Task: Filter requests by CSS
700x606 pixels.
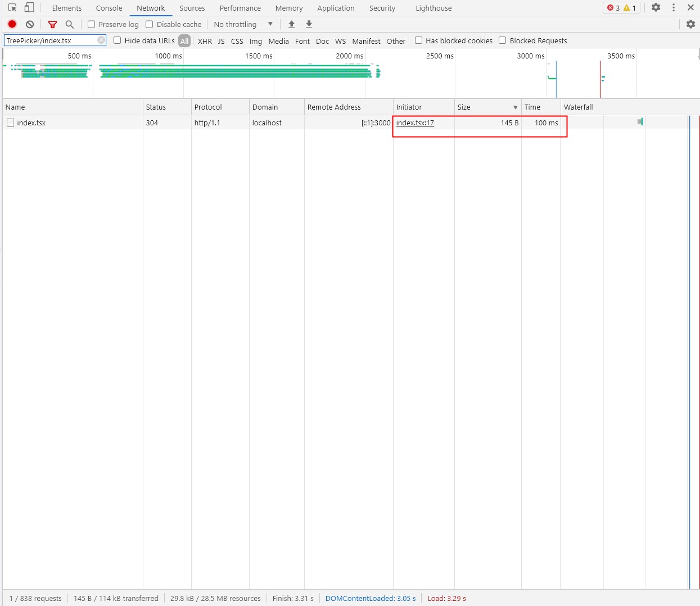Action: pyautogui.click(x=237, y=41)
